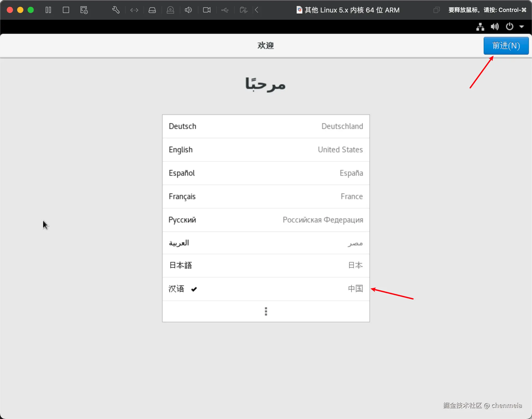Click the 前进(N) next button
532x419 pixels.
pos(506,46)
